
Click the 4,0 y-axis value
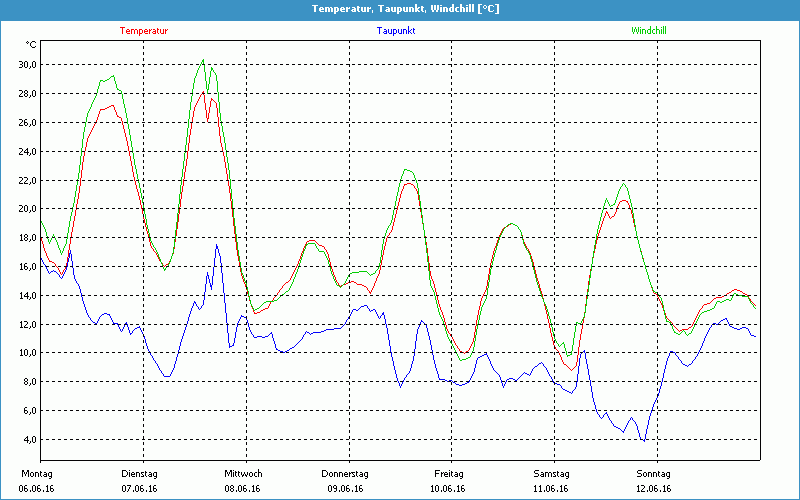tap(29, 439)
